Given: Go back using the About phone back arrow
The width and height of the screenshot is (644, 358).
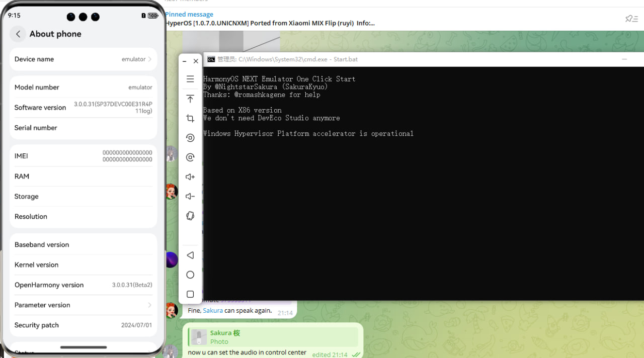Looking at the screenshot, I should [x=18, y=34].
